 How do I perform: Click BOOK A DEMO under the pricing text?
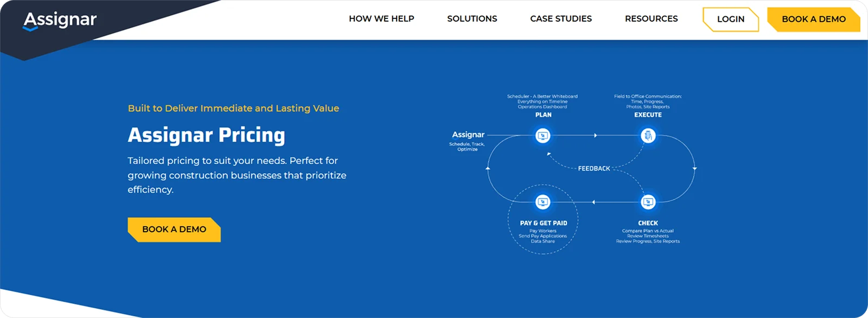173,230
